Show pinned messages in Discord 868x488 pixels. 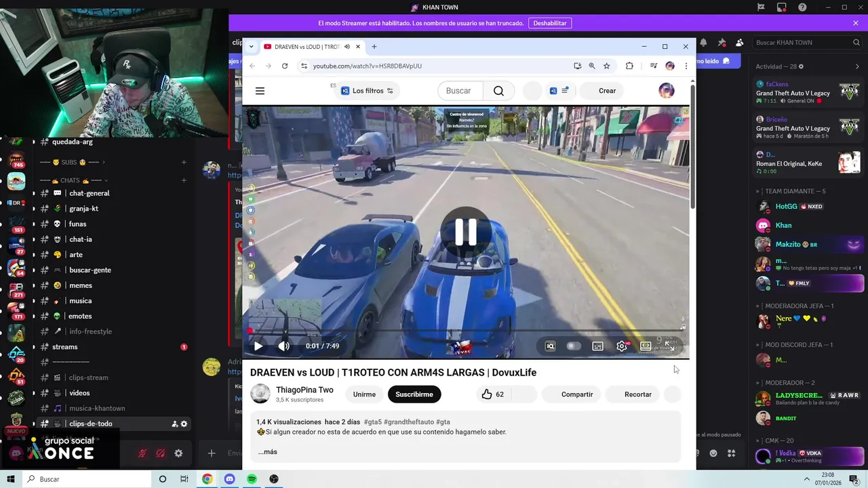coord(722,42)
